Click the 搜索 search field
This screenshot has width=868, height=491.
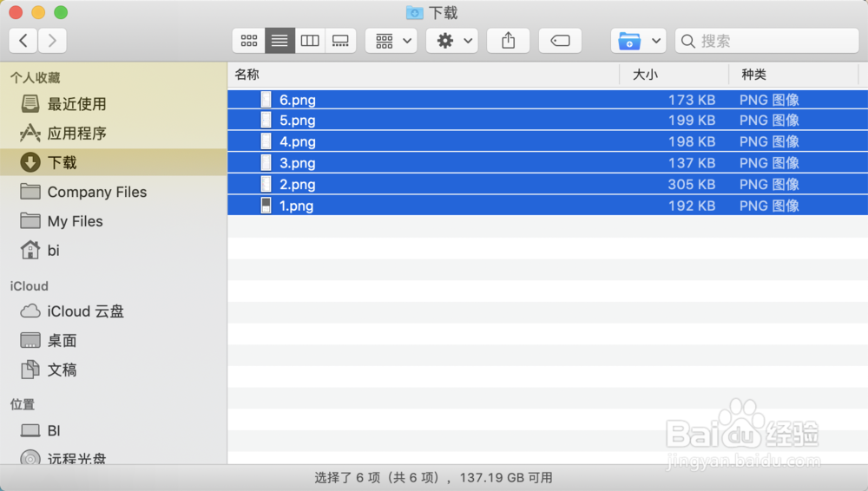point(766,41)
